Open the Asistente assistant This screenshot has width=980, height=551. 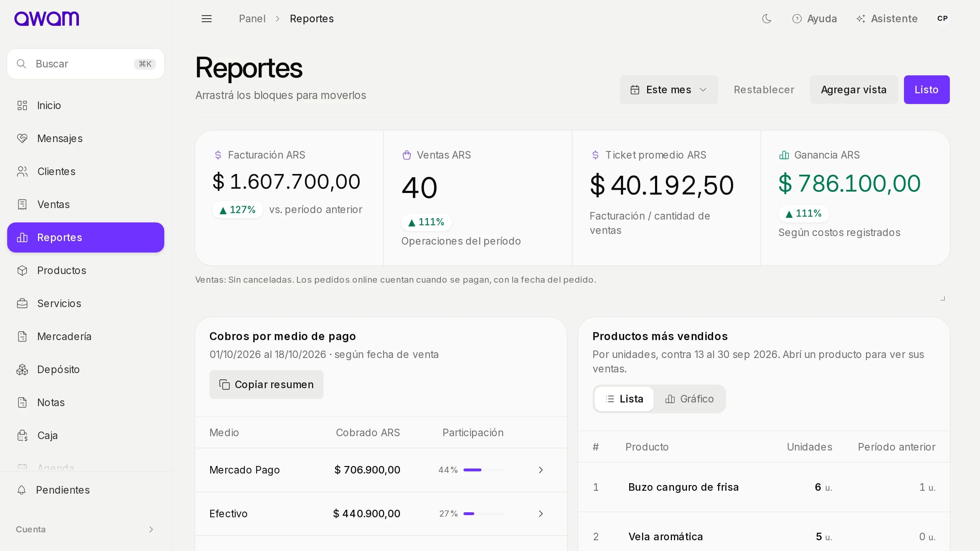coord(886,19)
